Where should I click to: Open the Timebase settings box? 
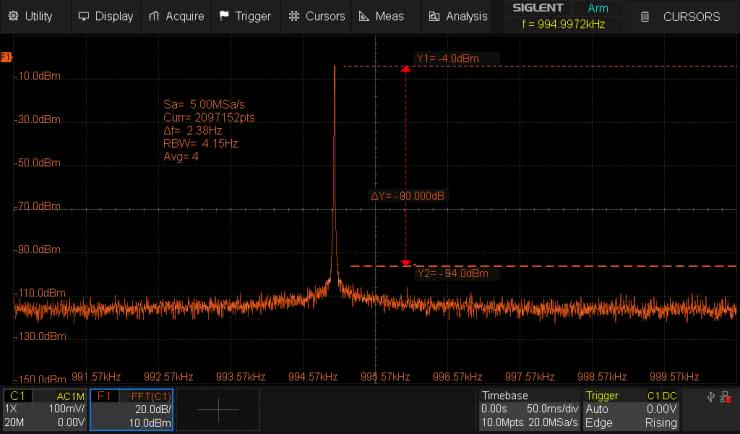pyautogui.click(x=529, y=410)
